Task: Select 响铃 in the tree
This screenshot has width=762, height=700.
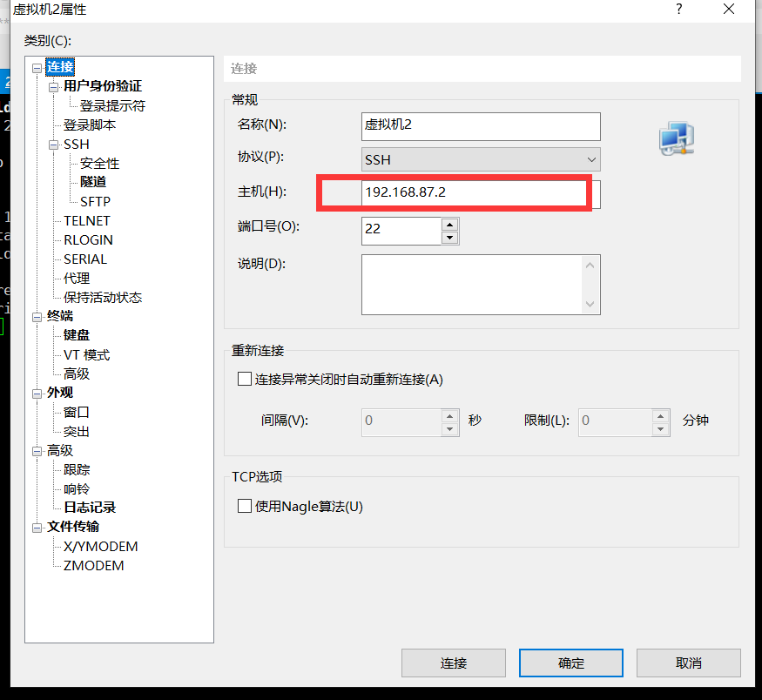Action: 77,488
